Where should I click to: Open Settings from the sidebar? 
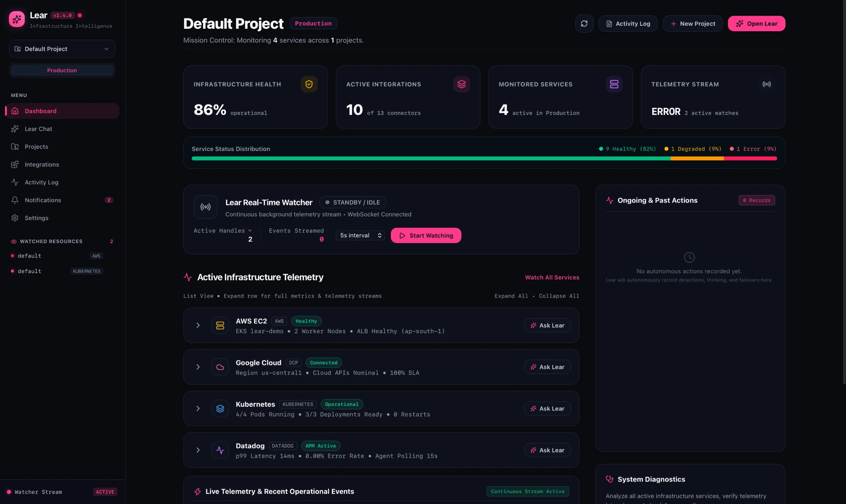point(62,218)
